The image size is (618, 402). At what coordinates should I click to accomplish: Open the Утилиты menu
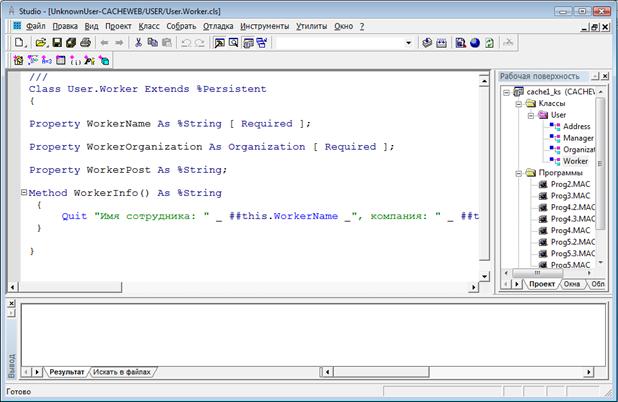coord(312,26)
